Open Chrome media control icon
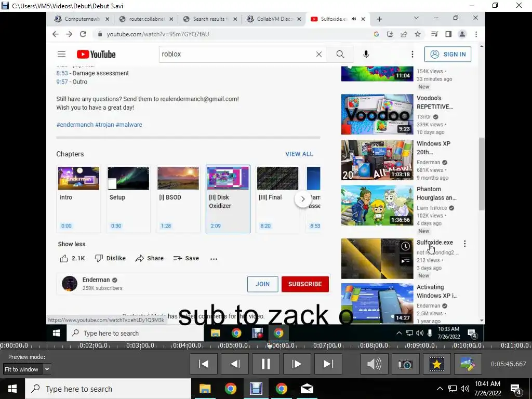The height and width of the screenshot is (399, 532). pos(434,34)
